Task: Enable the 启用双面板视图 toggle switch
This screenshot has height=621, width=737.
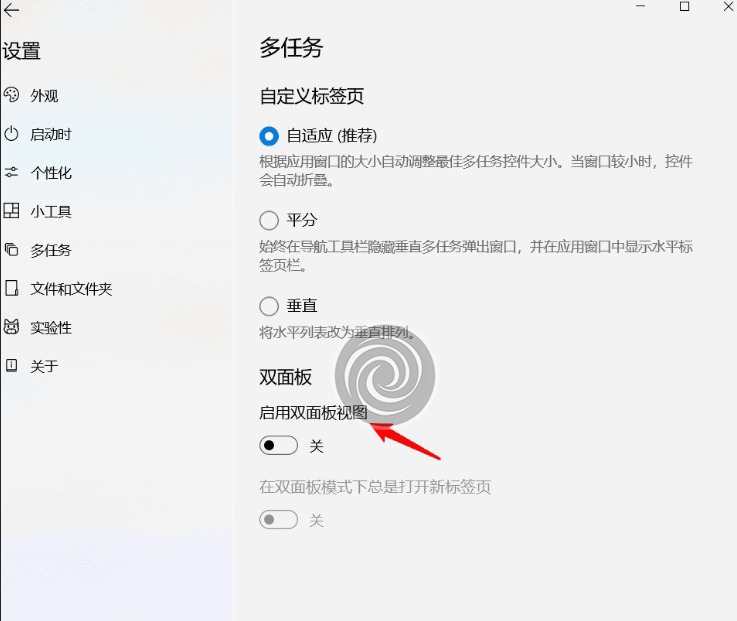Action: (279, 446)
